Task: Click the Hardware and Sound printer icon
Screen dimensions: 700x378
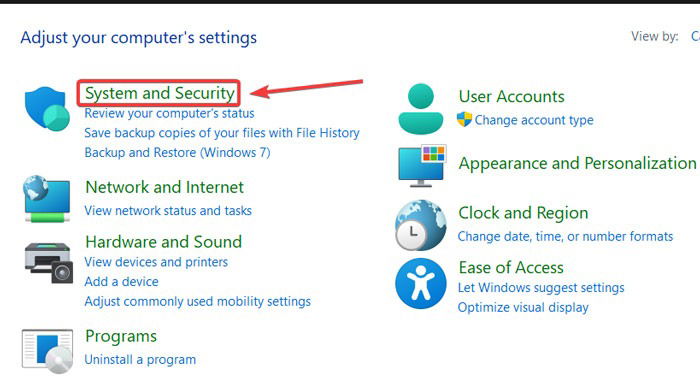Action: (x=49, y=263)
